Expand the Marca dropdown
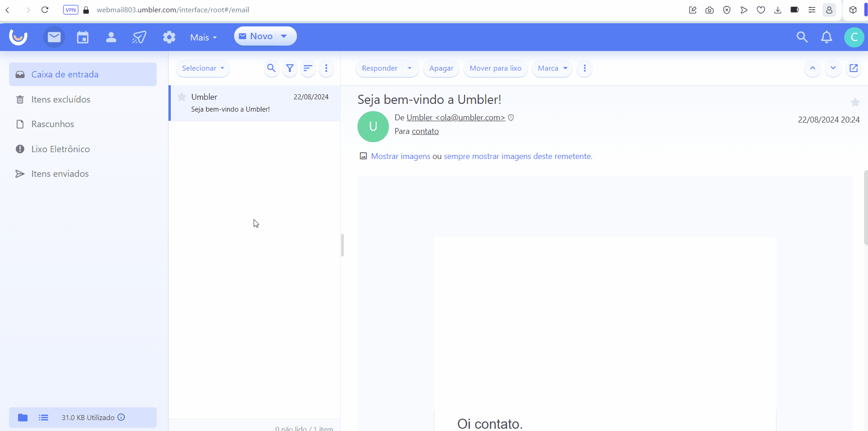The image size is (868, 431). pyautogui.click(x=552, y=68)
